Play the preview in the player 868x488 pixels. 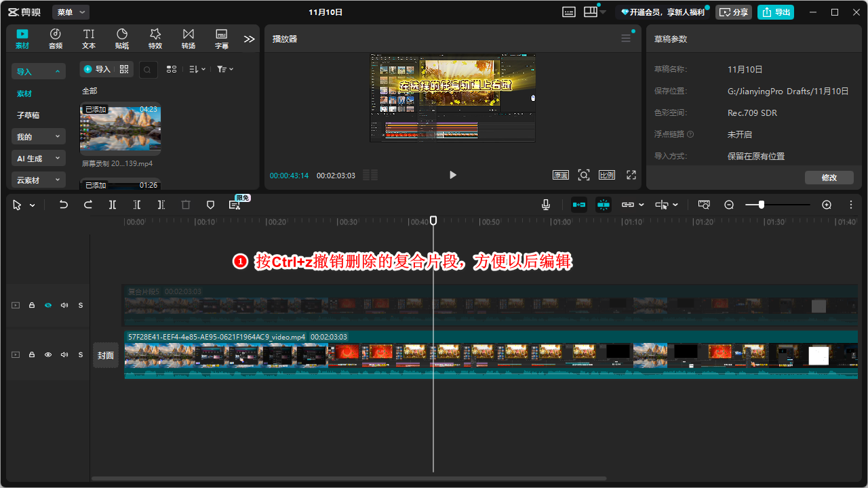[453, 175]
